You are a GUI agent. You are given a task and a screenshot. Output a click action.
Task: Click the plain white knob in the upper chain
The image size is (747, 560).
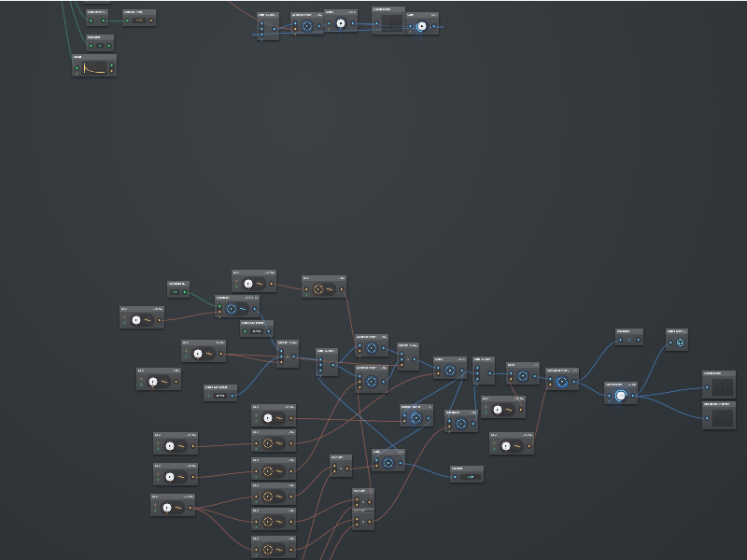(341, 24)
